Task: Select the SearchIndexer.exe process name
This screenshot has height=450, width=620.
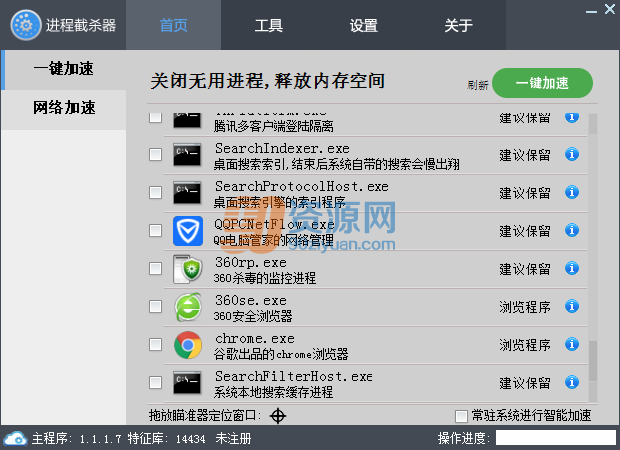Action: [x=282, y=148]
